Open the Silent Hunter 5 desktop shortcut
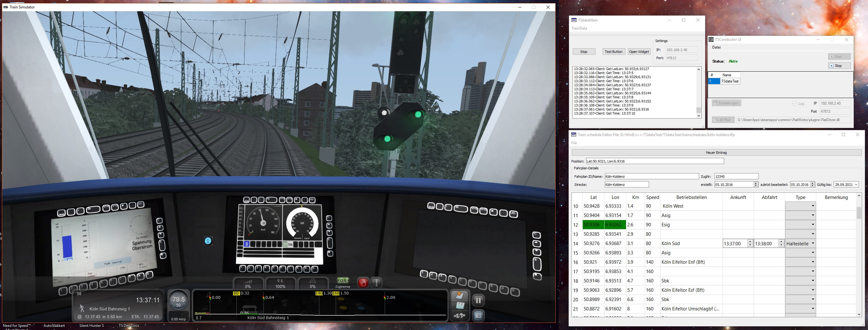 tap(91, 326)
